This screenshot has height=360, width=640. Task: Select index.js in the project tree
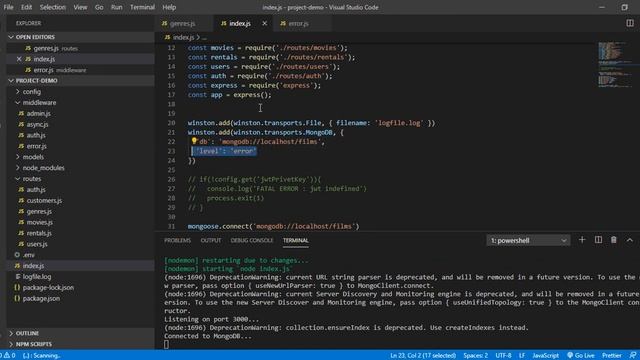point(80,266)
